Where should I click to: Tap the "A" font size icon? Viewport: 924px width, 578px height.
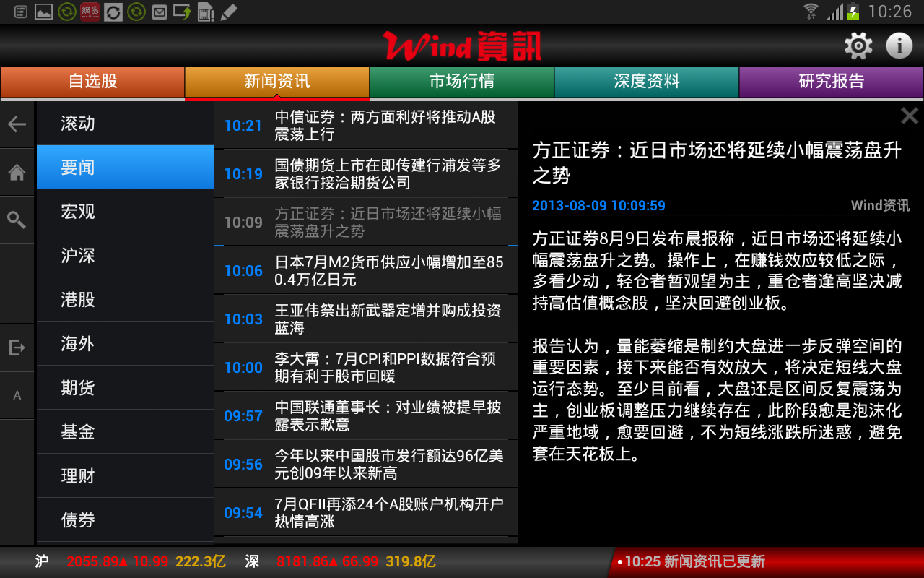(x=16, y=394)
